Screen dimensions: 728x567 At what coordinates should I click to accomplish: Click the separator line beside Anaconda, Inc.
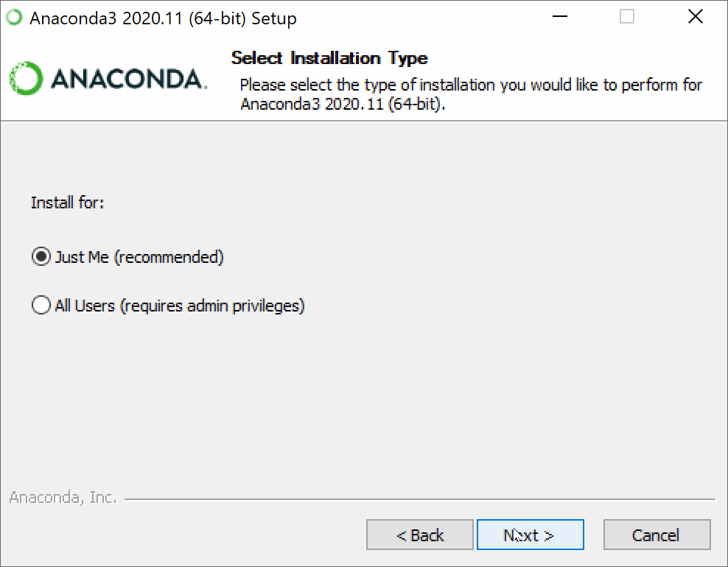(x=420, y=499)
